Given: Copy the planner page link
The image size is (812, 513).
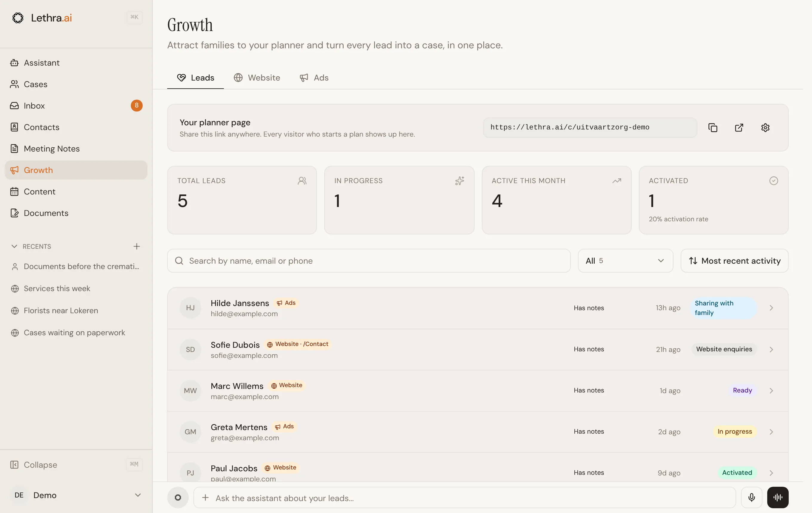Looking at the screenshot, I should coord(713,128).
